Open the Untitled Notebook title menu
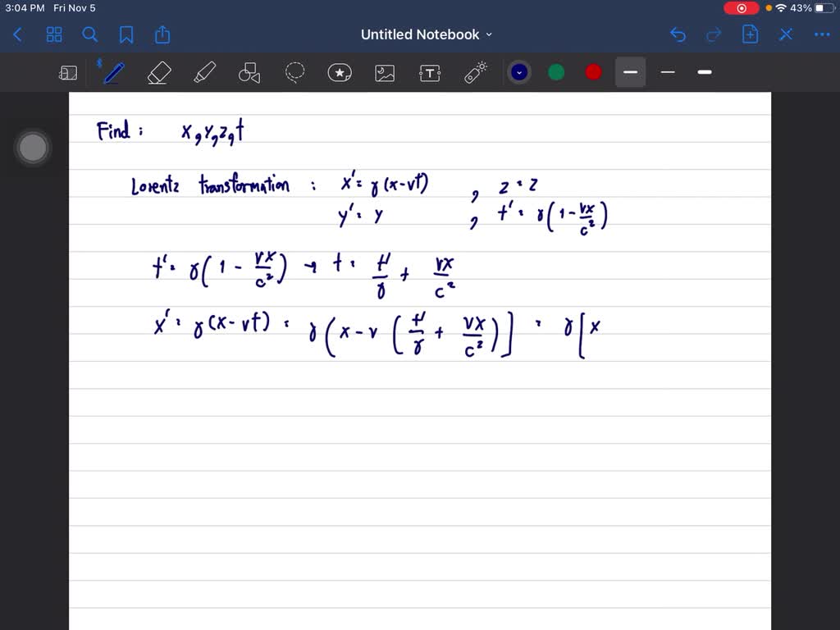Screen dimensions: 840x630 tap(427, 34)
